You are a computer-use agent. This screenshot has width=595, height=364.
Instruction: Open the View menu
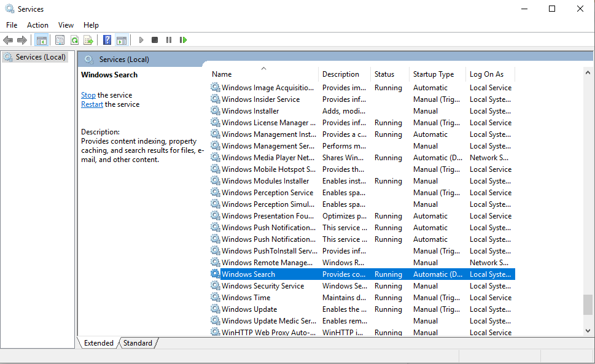coord(66,25)
